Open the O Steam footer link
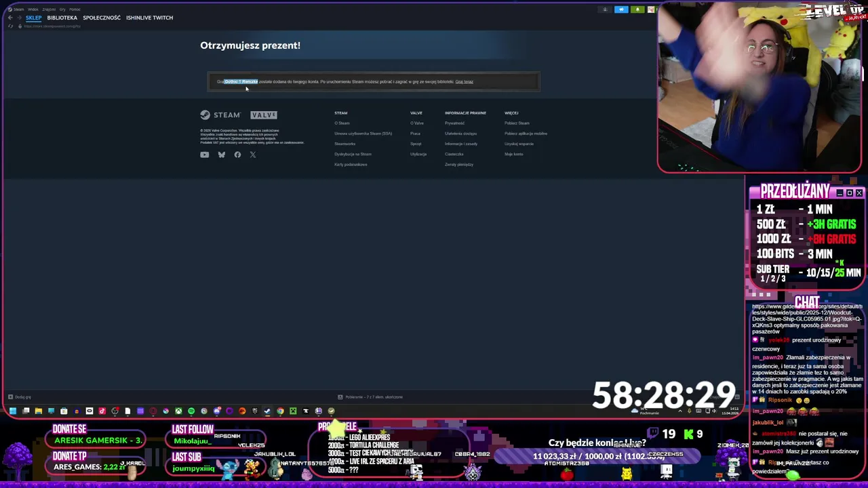 coord(342,123)
